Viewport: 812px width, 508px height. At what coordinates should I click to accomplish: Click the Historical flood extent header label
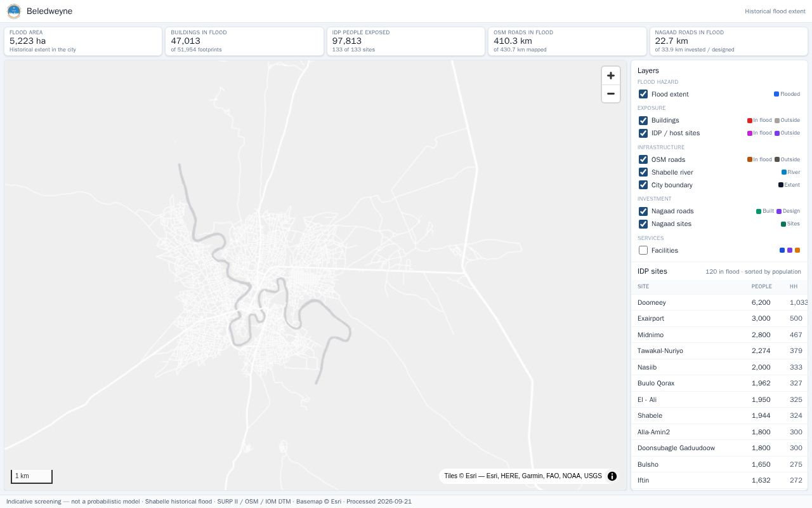[775, 11]
